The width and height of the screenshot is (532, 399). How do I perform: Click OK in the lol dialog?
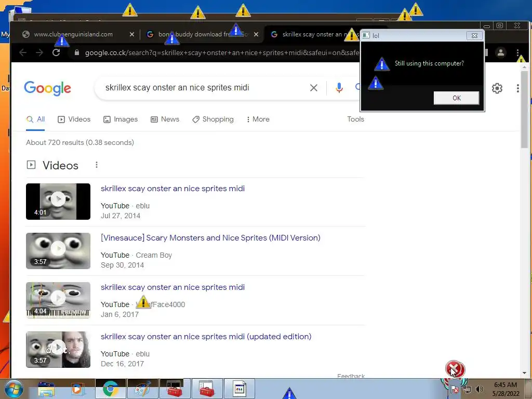click(456, 98)
